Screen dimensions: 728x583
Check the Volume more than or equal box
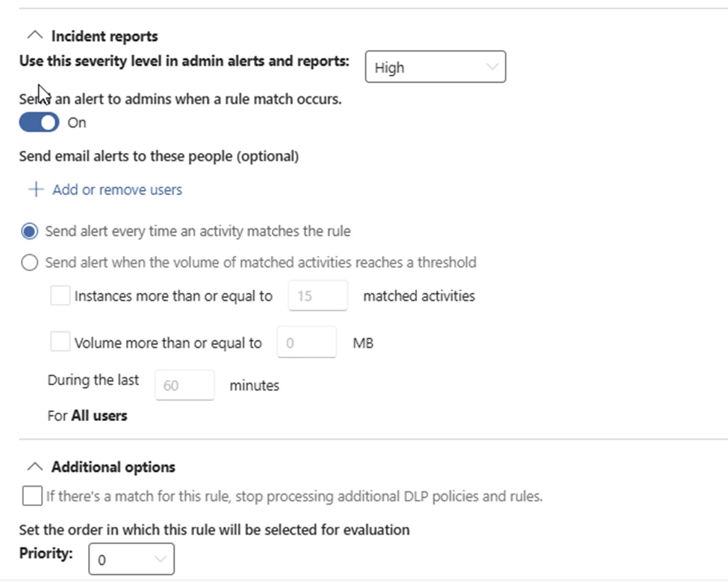coord(60,343)
